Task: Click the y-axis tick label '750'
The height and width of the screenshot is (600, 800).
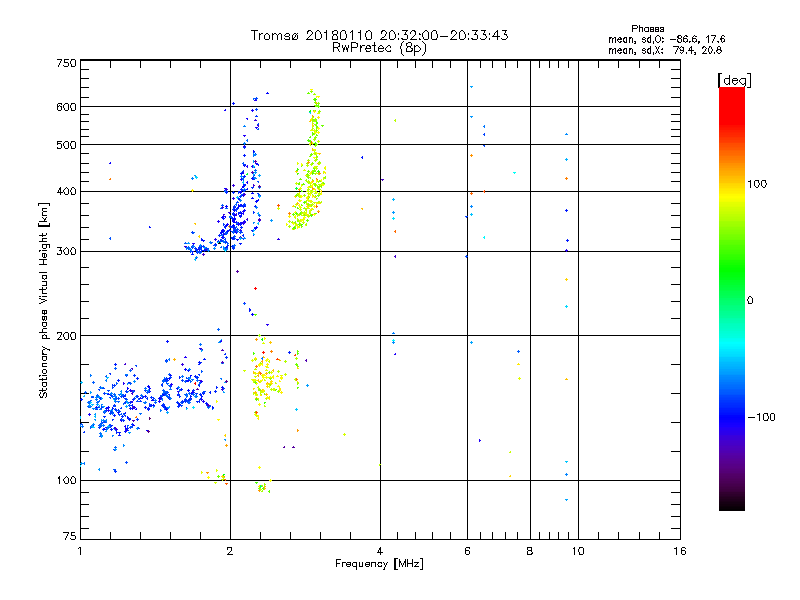Action: pos(66,63)
